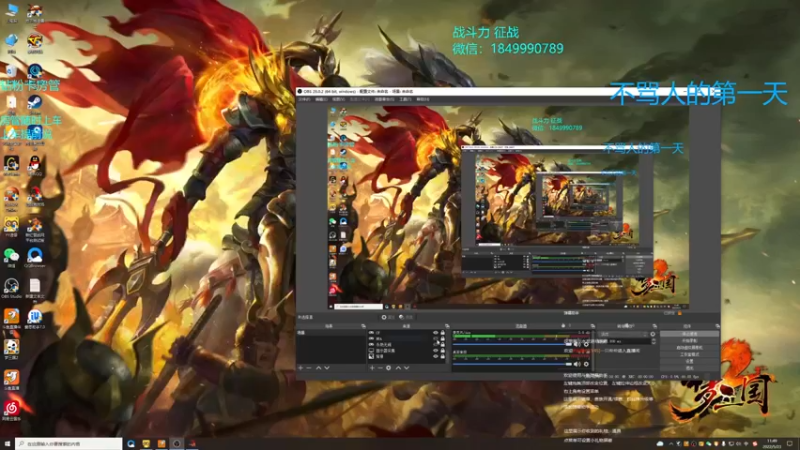Open the taskbar clock and date

[772, 443]
